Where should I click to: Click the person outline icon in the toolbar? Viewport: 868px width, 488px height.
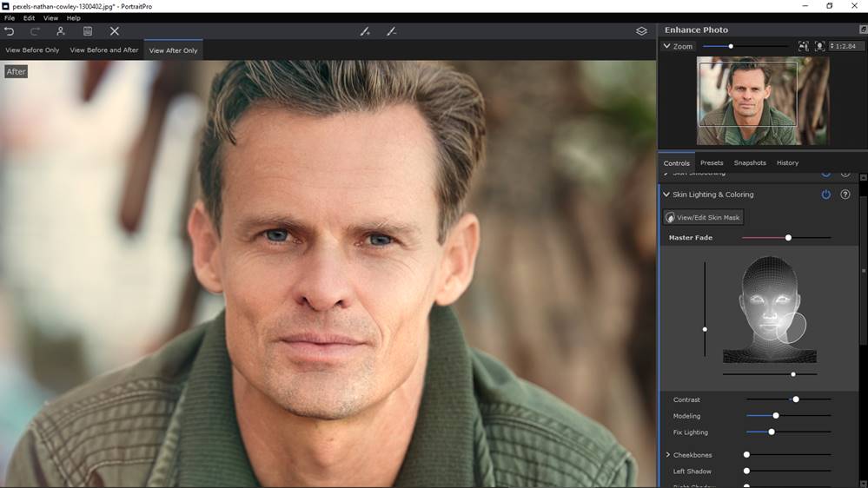[61, 31]
